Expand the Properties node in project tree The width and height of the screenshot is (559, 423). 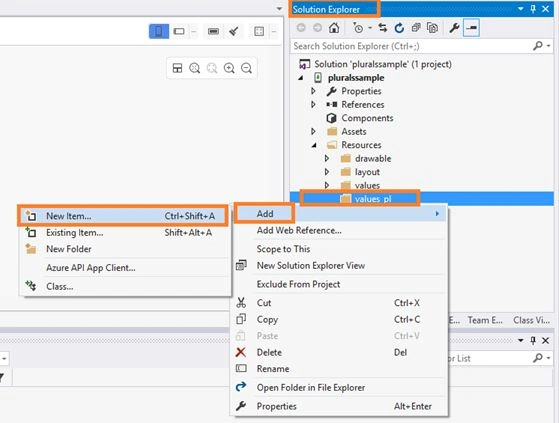click(x=313, y=91)
